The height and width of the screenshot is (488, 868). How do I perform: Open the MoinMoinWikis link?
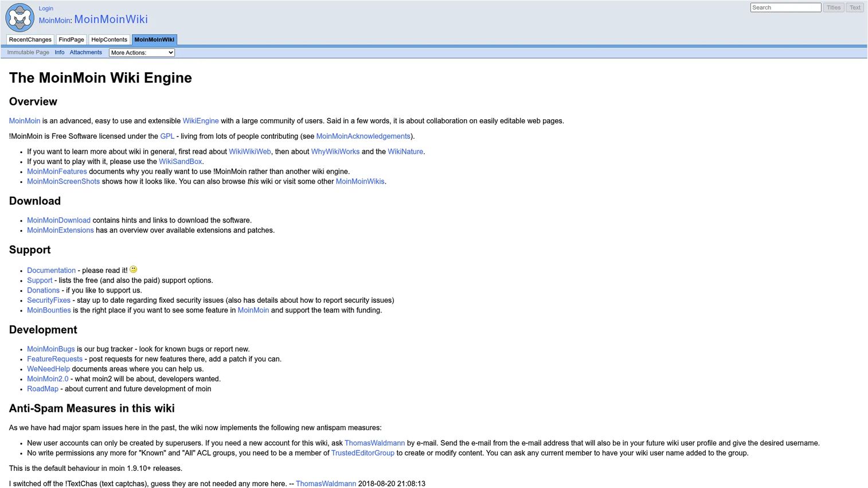tap(360, 182)
